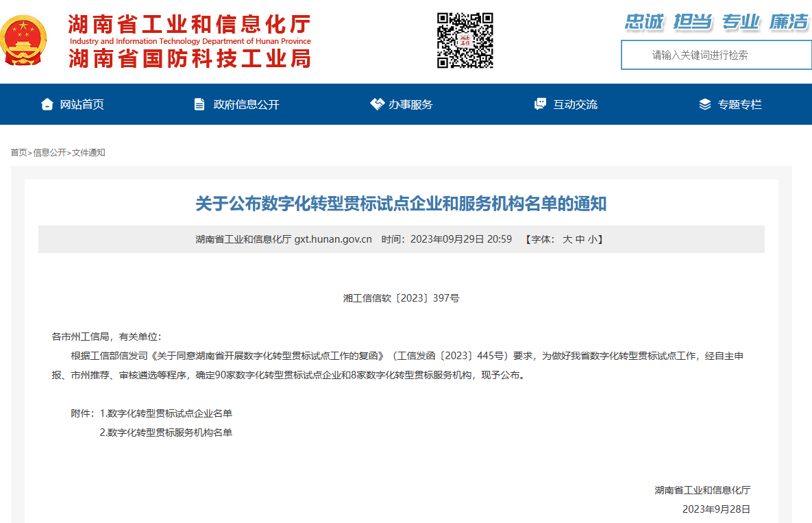Click the document icon beside 政府信息公开
Image resolution: width=812 pixels, height=523 pixels.
coord(199,104)
